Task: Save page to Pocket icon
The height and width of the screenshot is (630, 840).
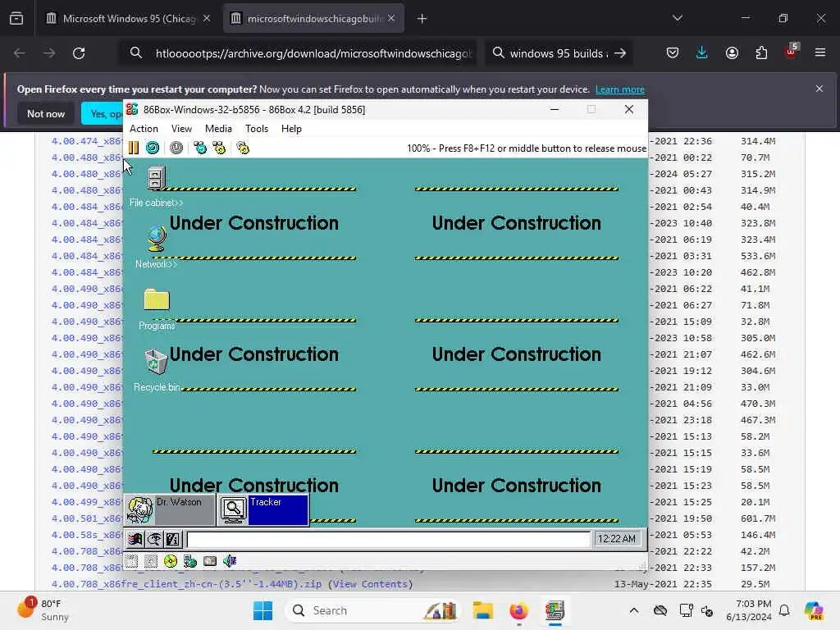Action: click(673, 52)
